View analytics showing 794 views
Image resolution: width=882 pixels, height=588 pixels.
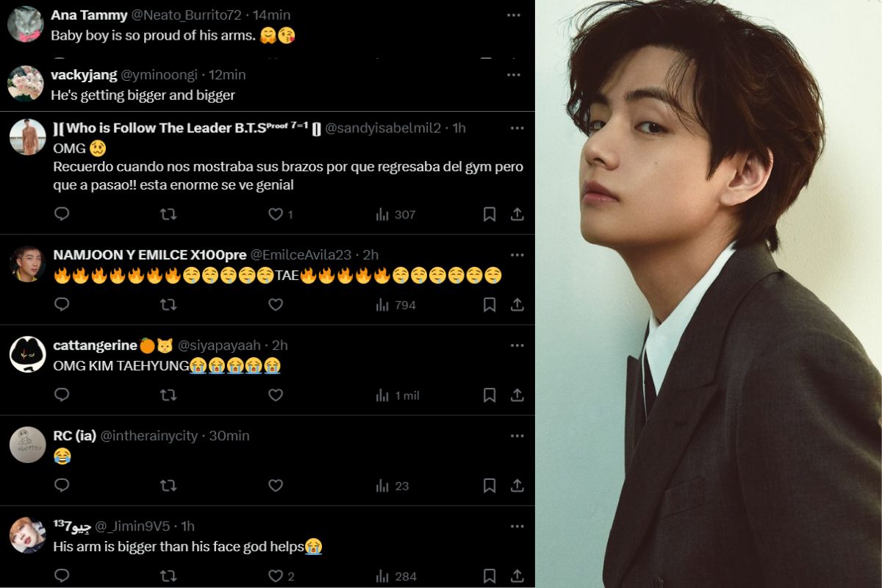395,304
